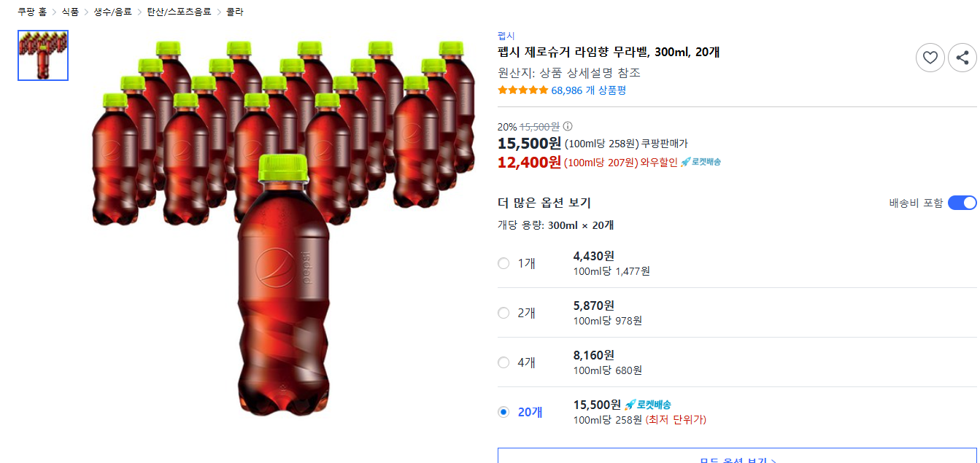This screenshot has width=980, height=463.
Task: Select the 1개 option radio button
Action: 503,263
